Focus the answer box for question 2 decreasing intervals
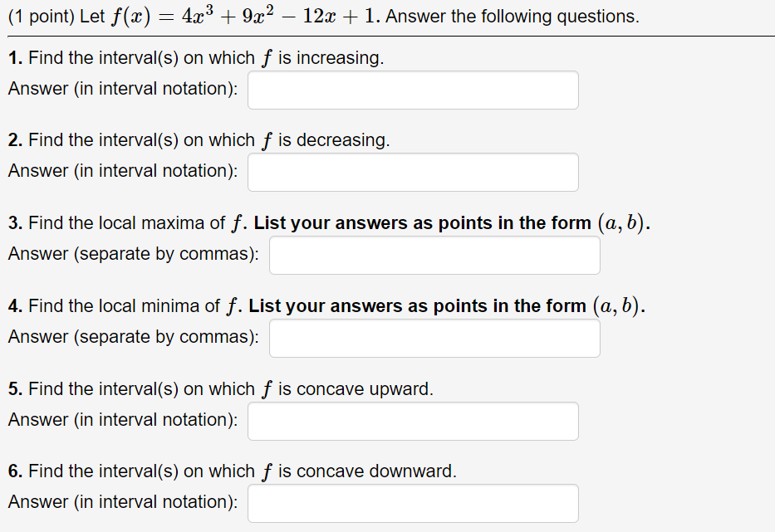Viewport: 775px width, 532px height. (413, 172)
